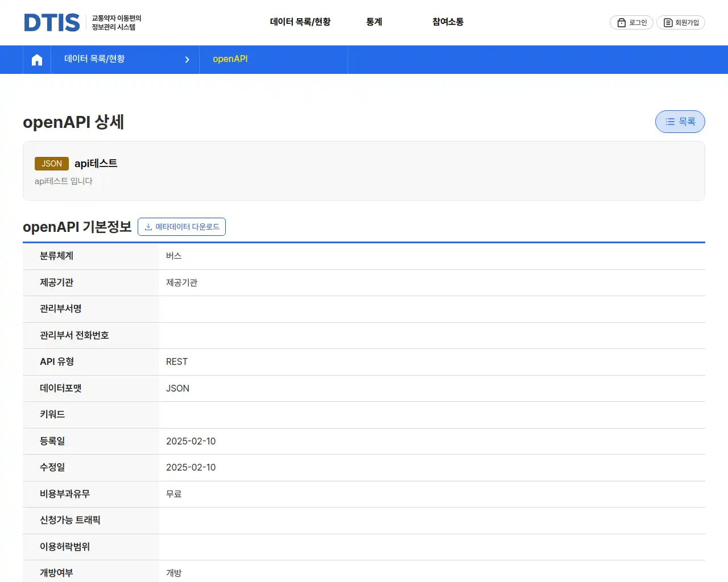Expand 데이터 목록/현황 breadcrumb dropdown
Screen dimensions: 728x582
pyautogui.click(x=125, y=60)
